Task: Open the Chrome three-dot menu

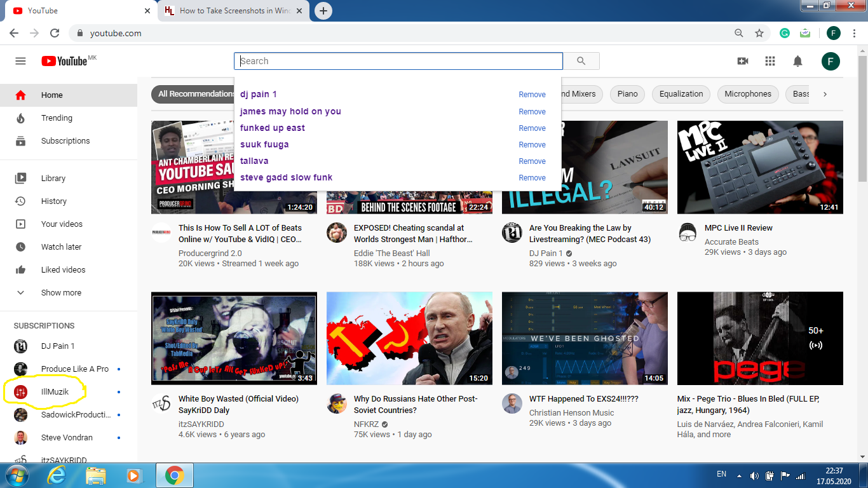Action: coord(855,33)
